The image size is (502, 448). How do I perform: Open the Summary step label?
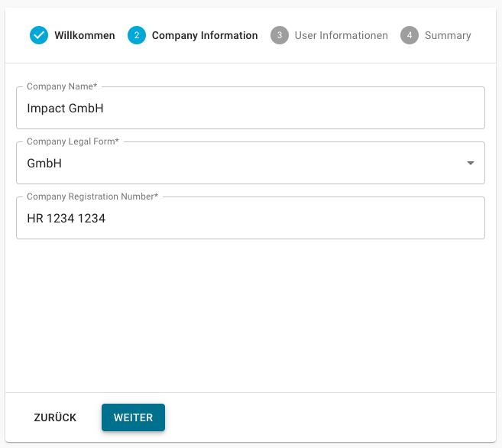pos(448,35)
